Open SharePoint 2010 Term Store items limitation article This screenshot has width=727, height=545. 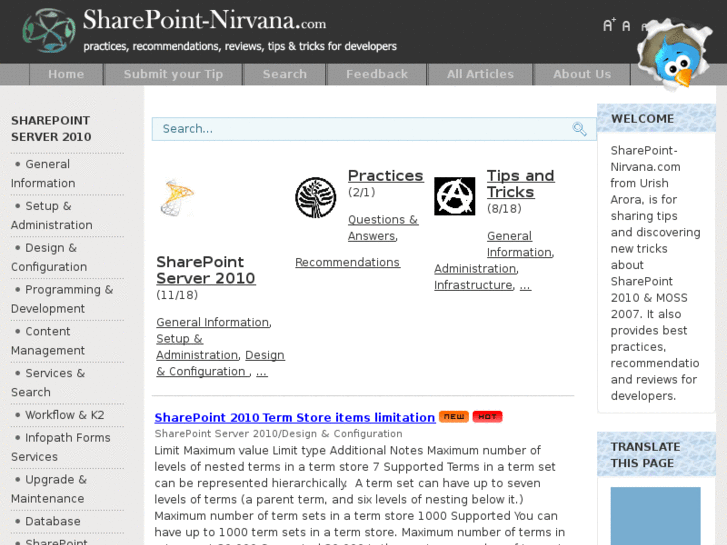(295, 417)
